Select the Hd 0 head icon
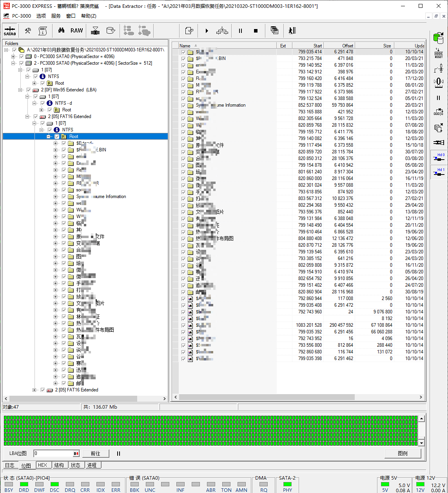The image size is (448, 493). point(439,157)
